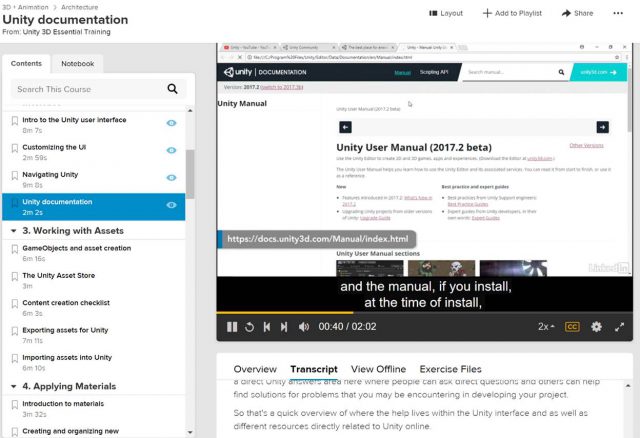Bookmark GameObjects and asset creation video

(x=15, y=249)
